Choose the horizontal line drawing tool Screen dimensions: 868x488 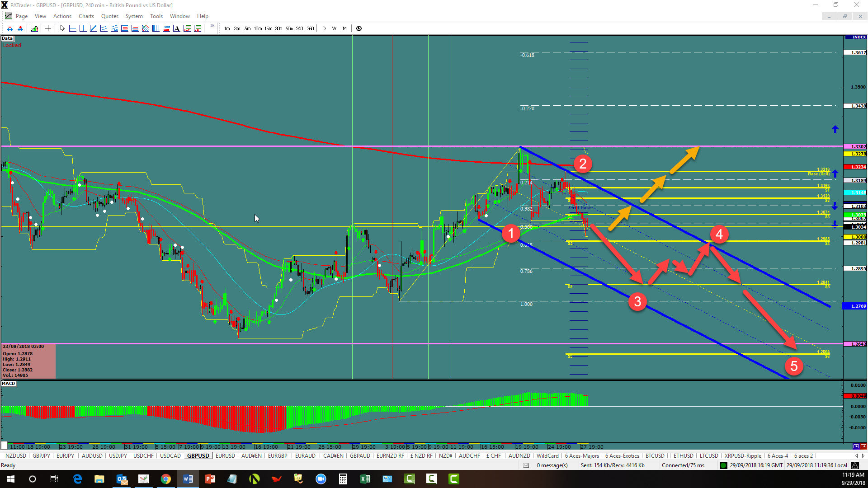(72, 28)
